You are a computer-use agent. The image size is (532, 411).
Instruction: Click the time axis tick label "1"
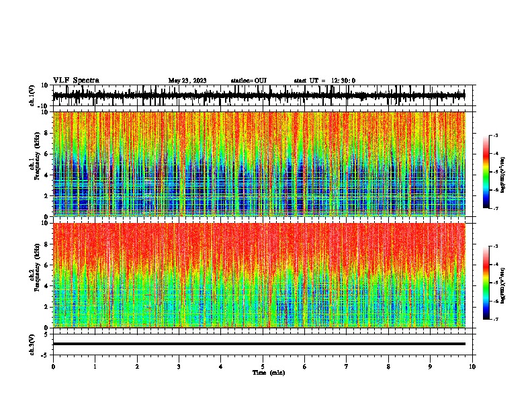coord(95,367)
